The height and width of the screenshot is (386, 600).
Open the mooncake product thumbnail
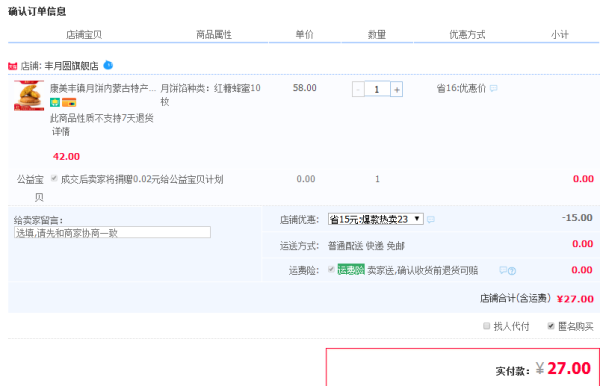[29, 96]
